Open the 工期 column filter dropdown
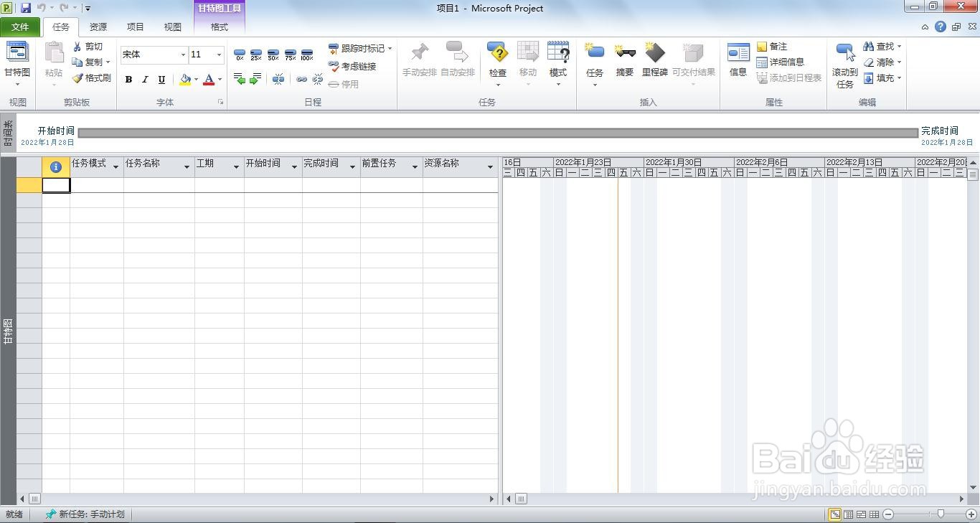980x523 pixels. click(236, 166)
